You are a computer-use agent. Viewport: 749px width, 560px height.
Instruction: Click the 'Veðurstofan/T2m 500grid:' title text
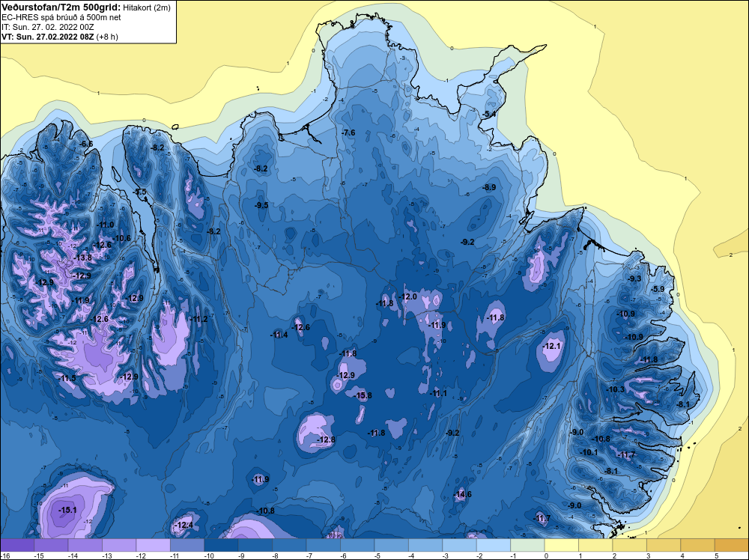coord(61,7)
